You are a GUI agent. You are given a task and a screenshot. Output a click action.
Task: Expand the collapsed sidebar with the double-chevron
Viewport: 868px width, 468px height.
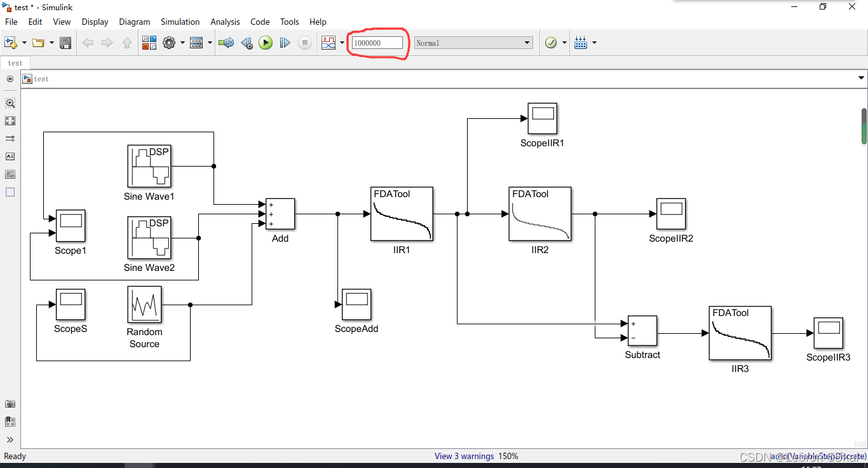click(x=10, y=439)
